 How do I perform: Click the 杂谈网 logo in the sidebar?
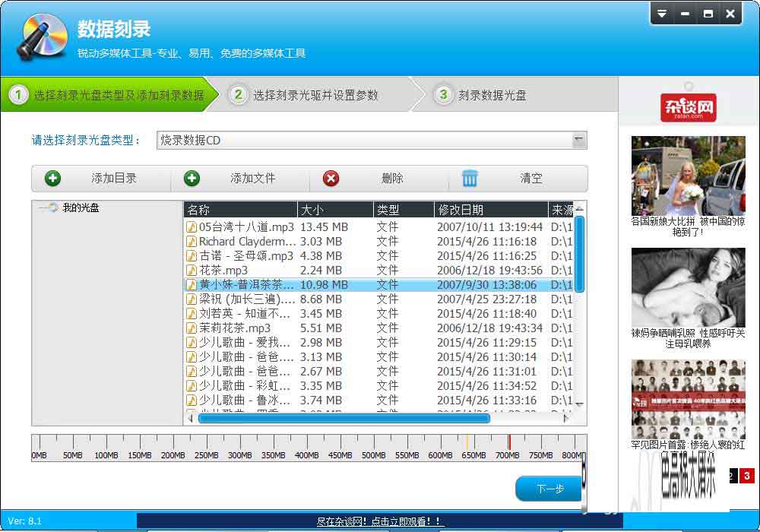click(x=689, y=107)
